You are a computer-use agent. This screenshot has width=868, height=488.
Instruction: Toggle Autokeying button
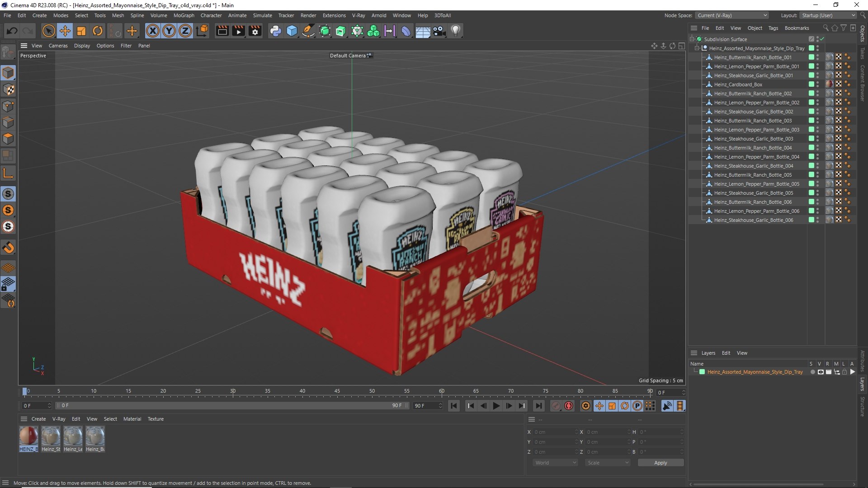569,406
